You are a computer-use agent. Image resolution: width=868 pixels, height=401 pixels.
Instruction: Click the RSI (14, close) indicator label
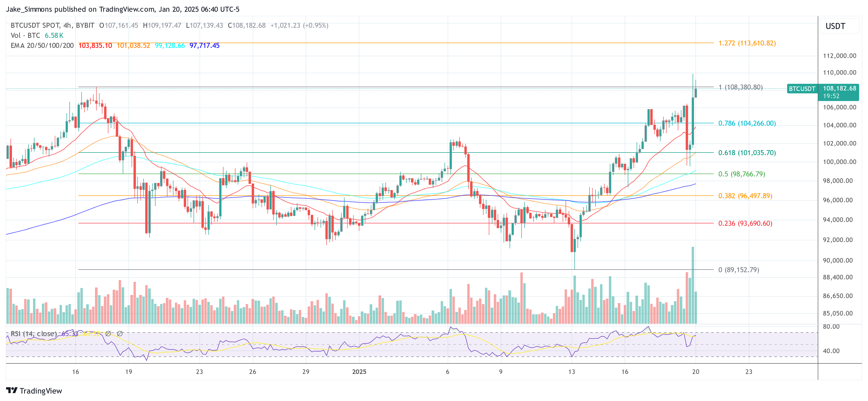(x=34, y=333)
